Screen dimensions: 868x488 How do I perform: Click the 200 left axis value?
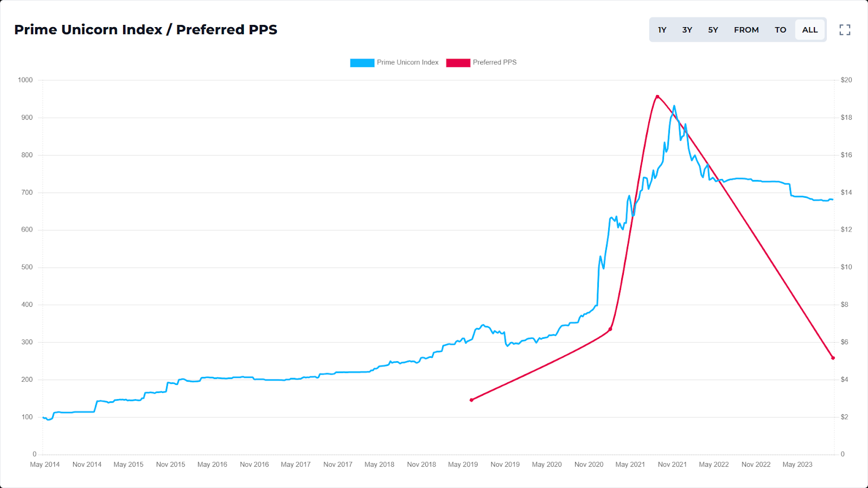pos(27,380)
